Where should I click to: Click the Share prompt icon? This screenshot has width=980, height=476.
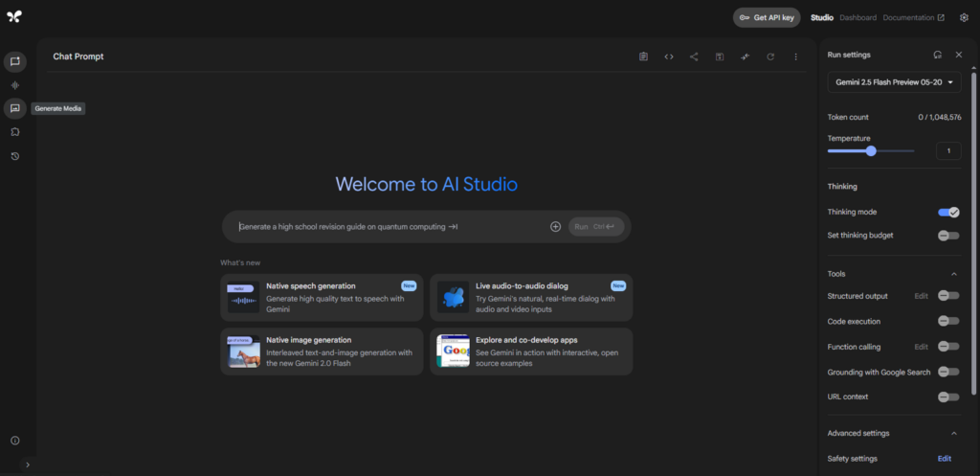(694, 57)
